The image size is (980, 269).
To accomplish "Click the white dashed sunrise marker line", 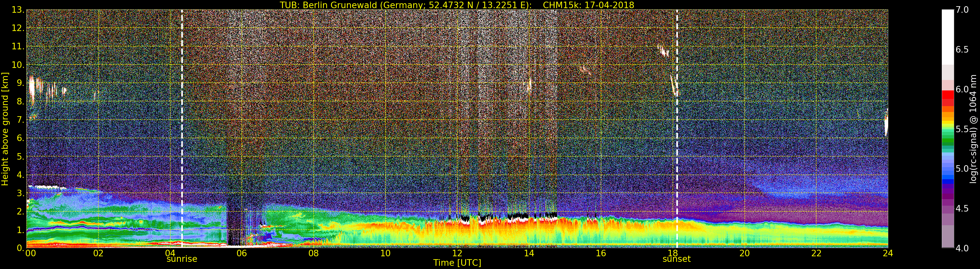I will pos(182,129).
